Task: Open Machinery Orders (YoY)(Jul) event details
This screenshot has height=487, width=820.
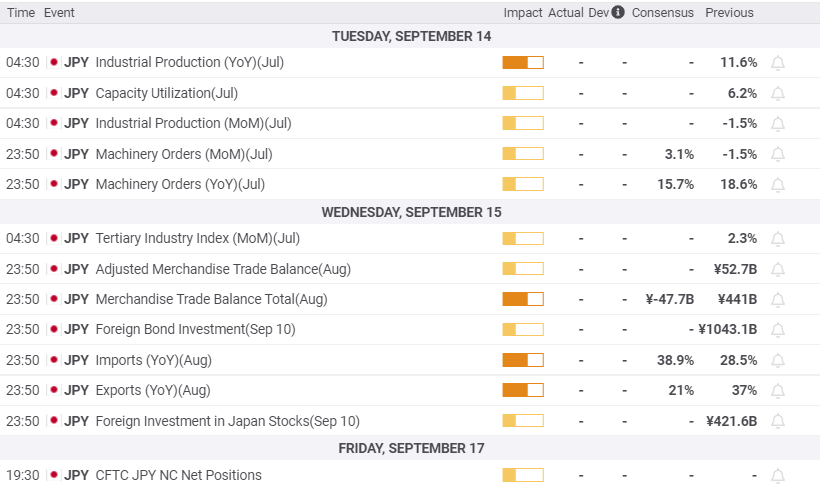Action: click(180, 184)
